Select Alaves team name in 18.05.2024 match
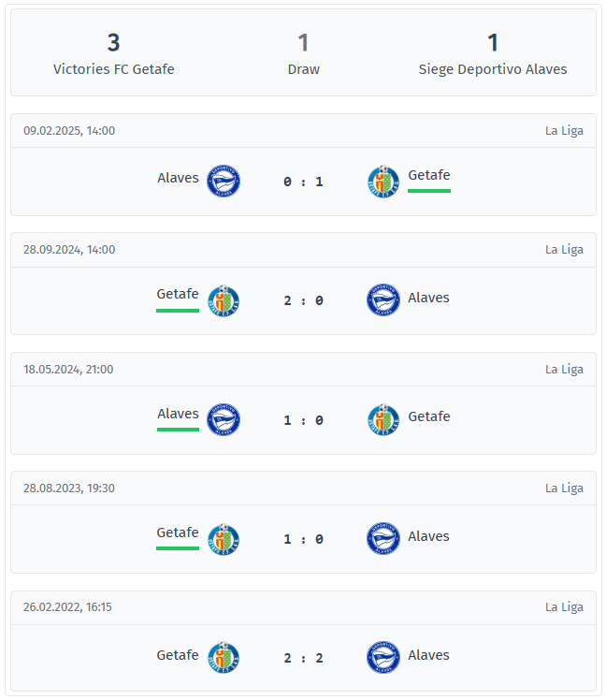 click(178, 414)
